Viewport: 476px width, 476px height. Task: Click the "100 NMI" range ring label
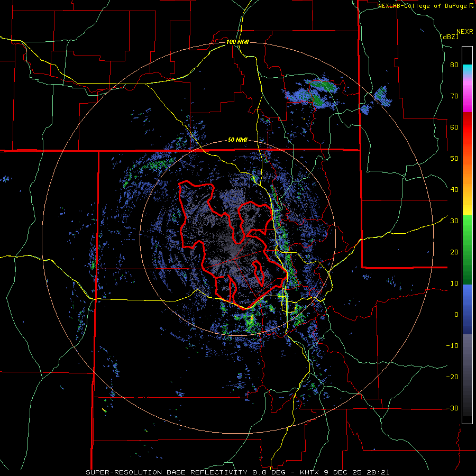(237, 42)
